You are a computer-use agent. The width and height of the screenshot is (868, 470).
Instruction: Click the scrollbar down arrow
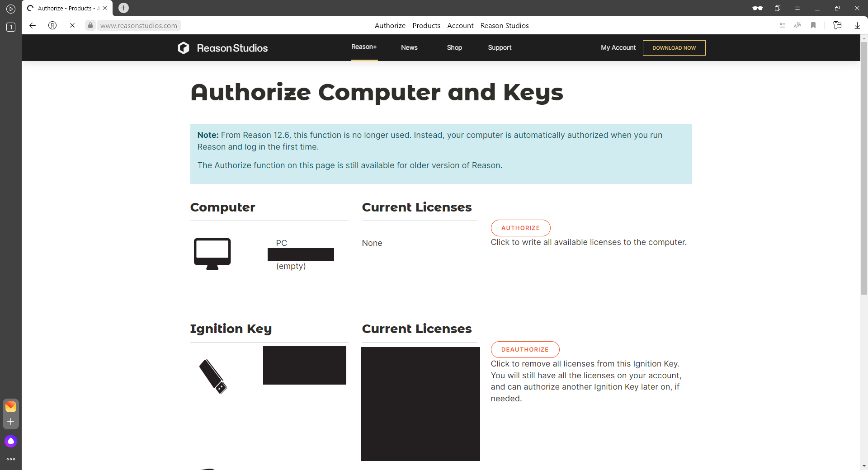864,466
